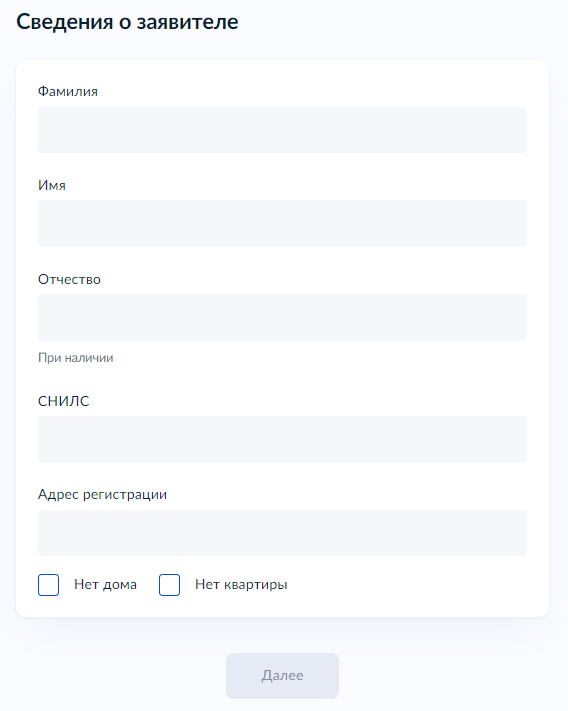
Task: Click the Отчество field label
Action: click(69, 279)
